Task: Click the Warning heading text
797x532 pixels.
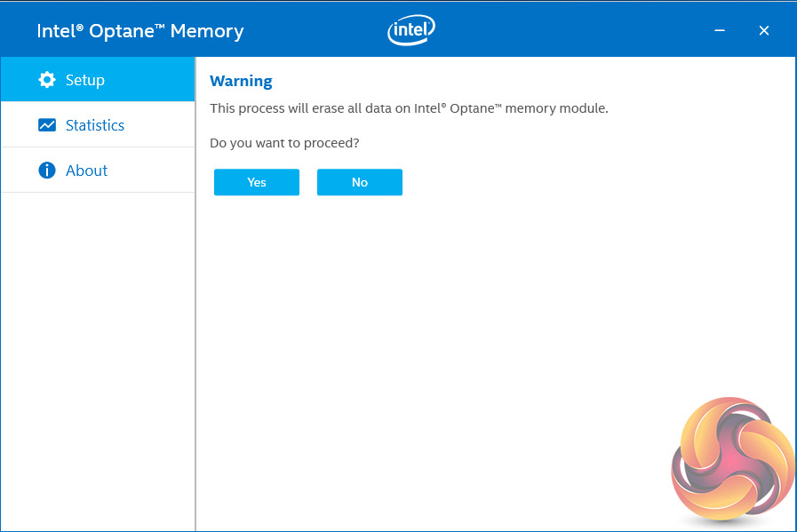Action: [x=241, y=81]
